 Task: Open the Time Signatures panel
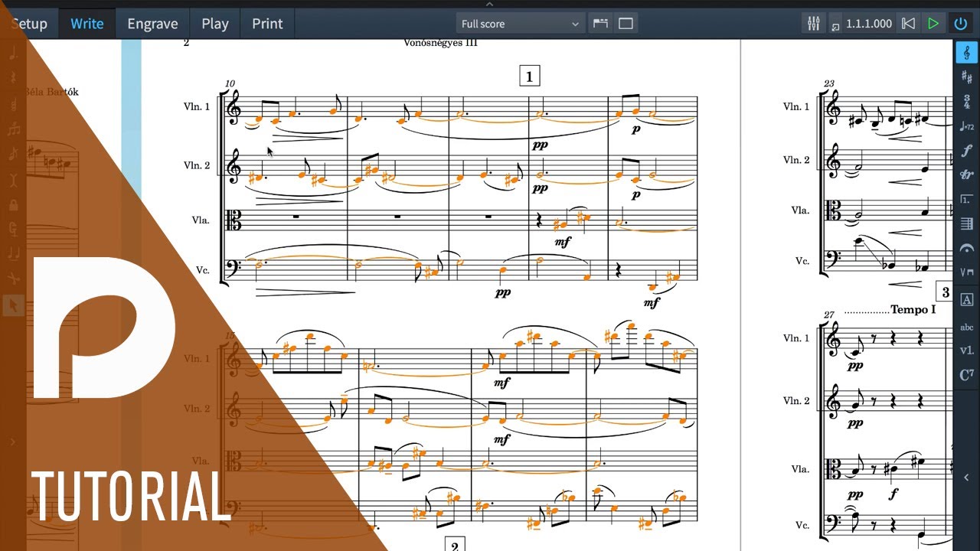click(966, 102)
